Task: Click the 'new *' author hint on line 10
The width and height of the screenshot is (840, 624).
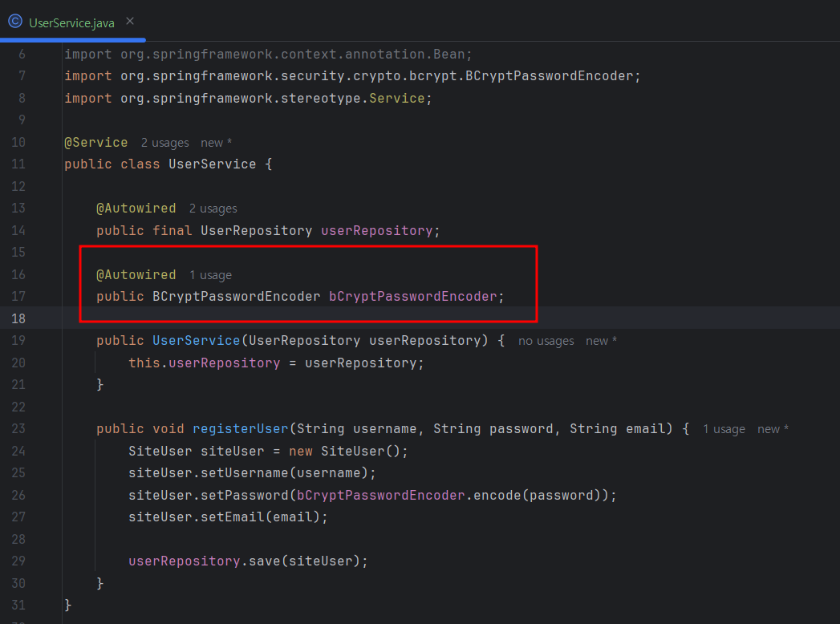Action: point(216,143)
